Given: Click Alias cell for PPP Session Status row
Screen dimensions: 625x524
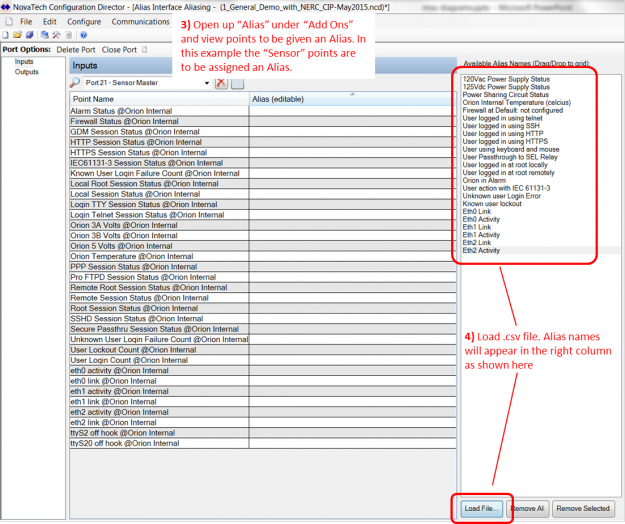Looking at the screenshot, I should tap(353, 267).
